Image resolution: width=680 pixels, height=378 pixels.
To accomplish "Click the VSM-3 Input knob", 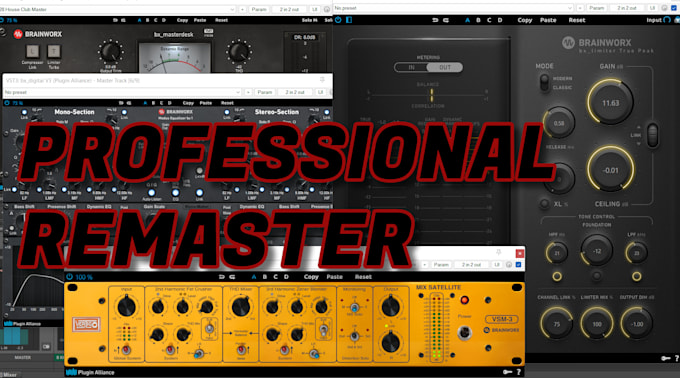I will click(x=126, y=306).
